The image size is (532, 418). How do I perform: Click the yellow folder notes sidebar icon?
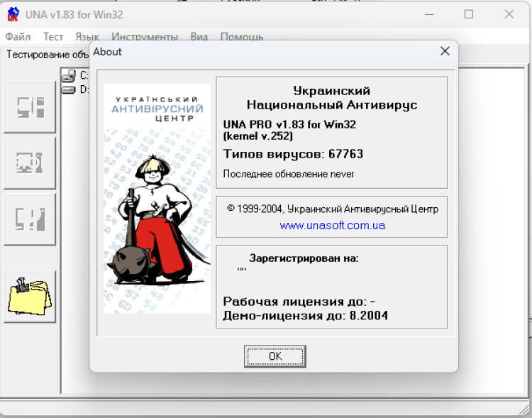point(30,297)
